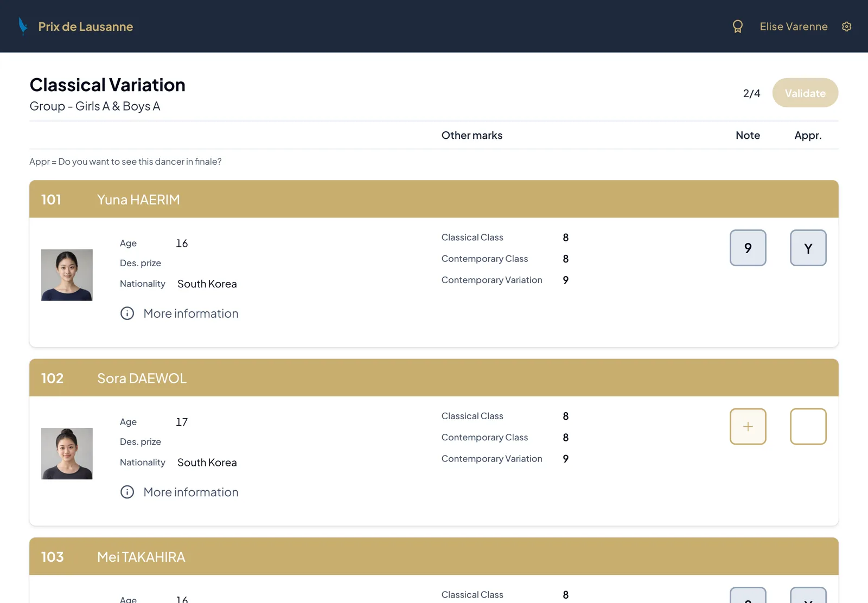This screenshot has height=603, width=868.
Task: Open the award ribbon icon in header
Action: coord(737,27)
